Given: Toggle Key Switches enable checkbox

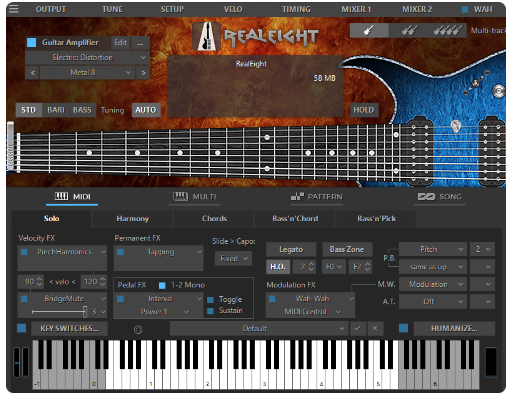Looking at the screenshot, I should pyautogui.click(x=22, y=328).
